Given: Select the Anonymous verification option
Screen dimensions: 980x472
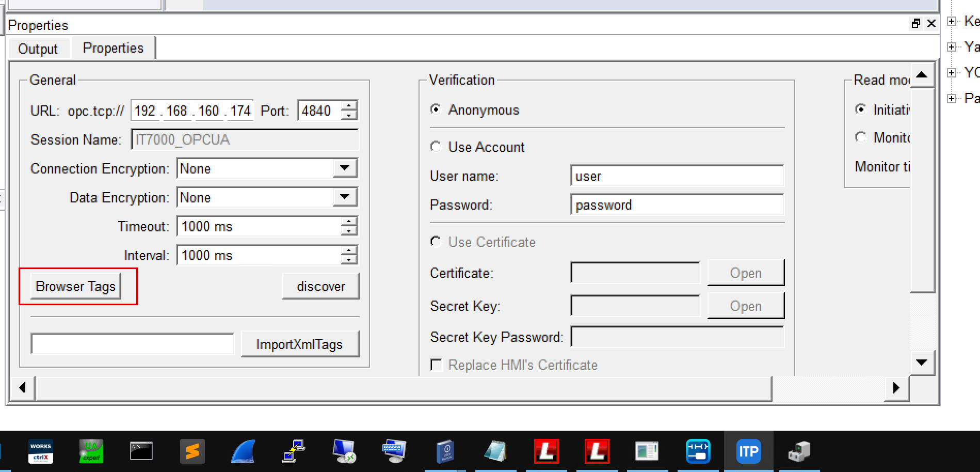Looking at the screenshot, I should (436, 109).
